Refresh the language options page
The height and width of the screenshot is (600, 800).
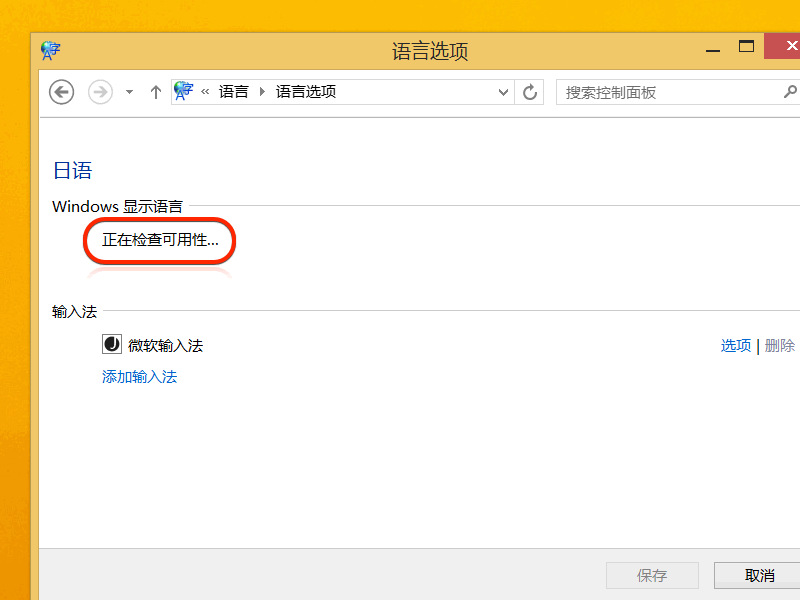pos(531,92)
